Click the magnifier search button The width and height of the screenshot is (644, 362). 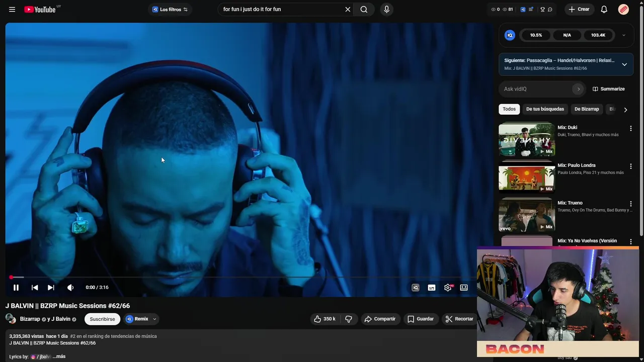tap(364, 9)
